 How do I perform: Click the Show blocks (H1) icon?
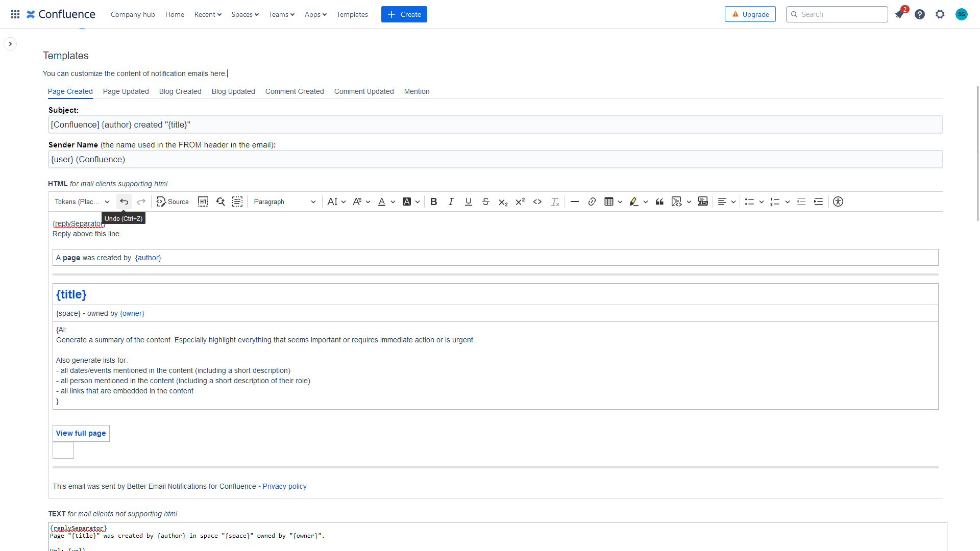coord(203,202)
